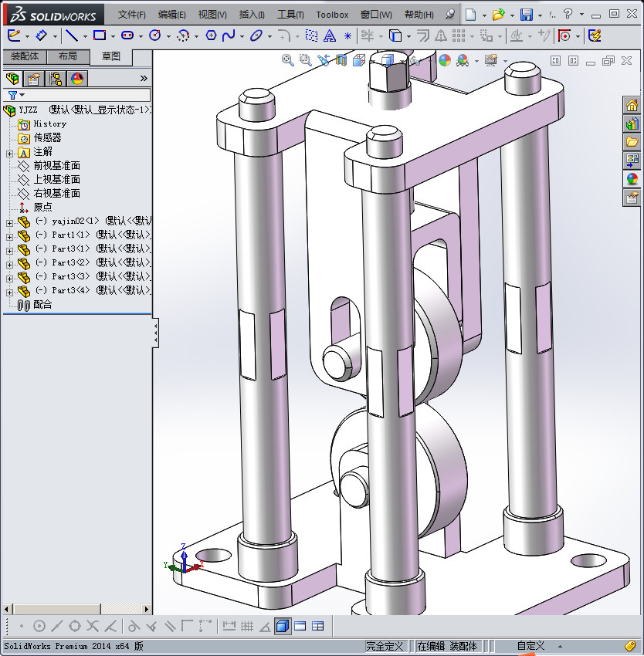Viewport: 644px width, 656px height.
Task: Select the Rectangle sketch tool
Action: [99, 35]
